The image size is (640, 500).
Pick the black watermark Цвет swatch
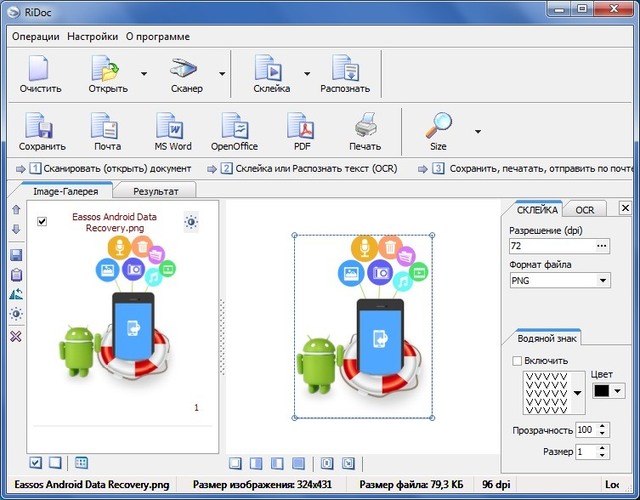pos(603,392)
